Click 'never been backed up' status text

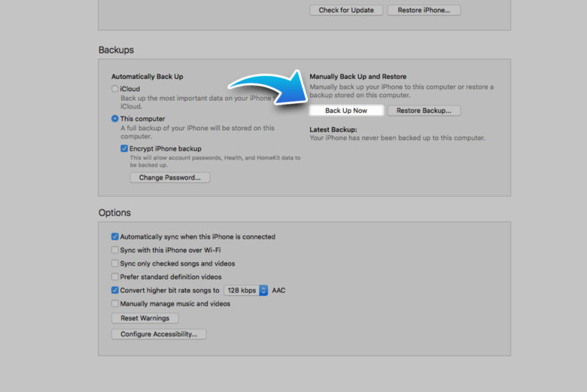tap(397, 138)
